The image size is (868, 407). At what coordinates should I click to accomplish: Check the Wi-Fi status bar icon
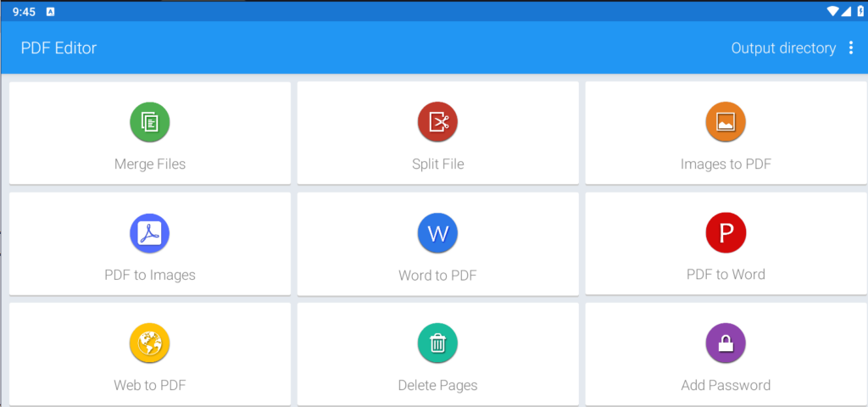[833, 12]
